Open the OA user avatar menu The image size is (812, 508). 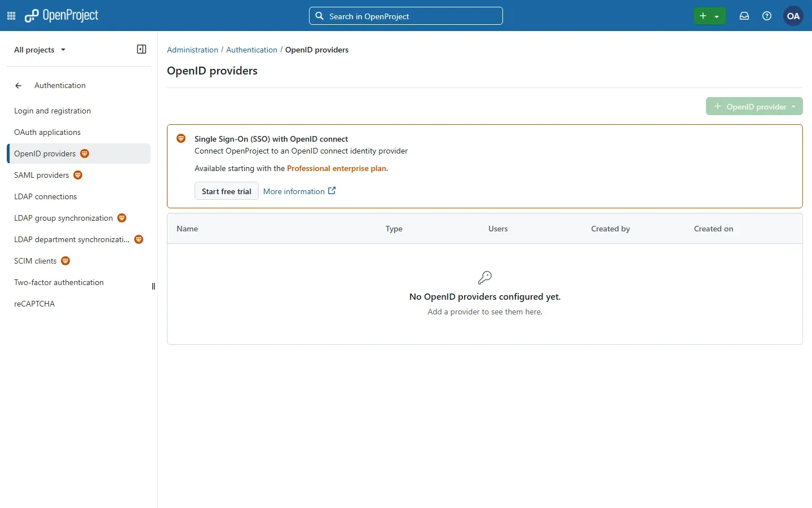coord(793,16)
